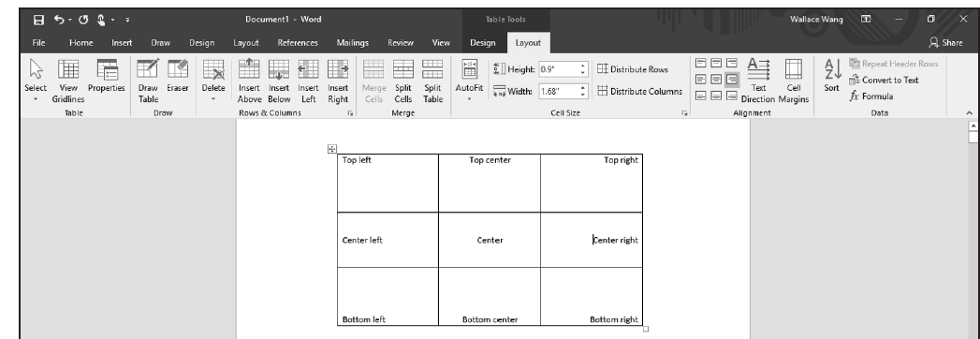Select the Align Bottom Right alignment option

pyautogui.click(x=732, y=96)
